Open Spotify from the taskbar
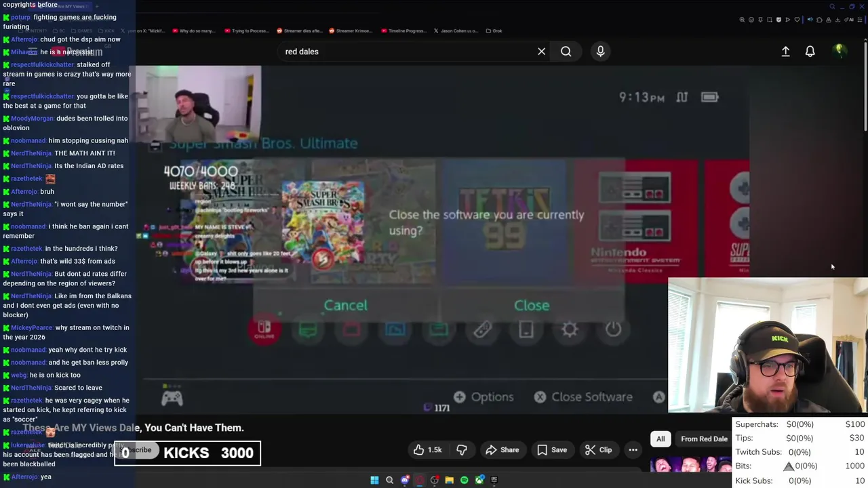 tap(464, 480)
